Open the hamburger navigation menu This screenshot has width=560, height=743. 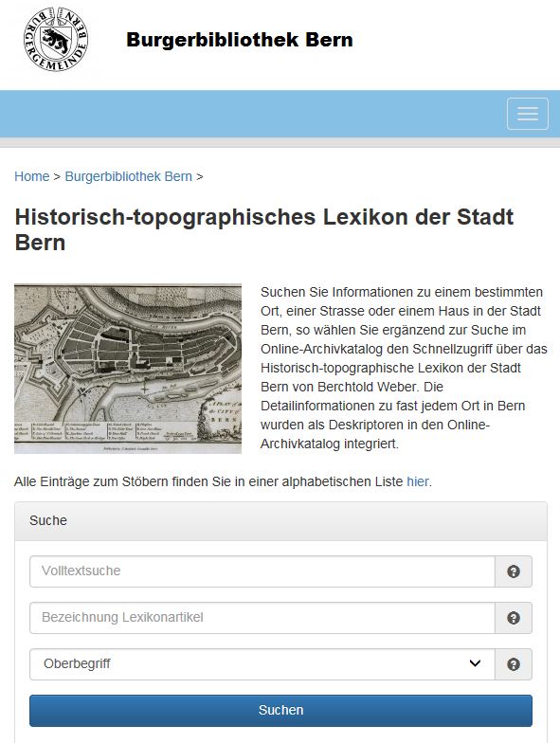(527, 114)
